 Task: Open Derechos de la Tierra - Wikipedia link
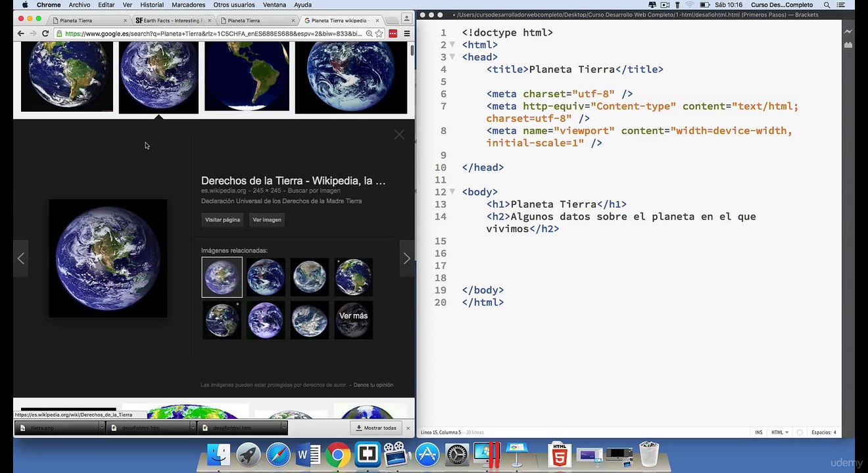[x=293, y=181]
